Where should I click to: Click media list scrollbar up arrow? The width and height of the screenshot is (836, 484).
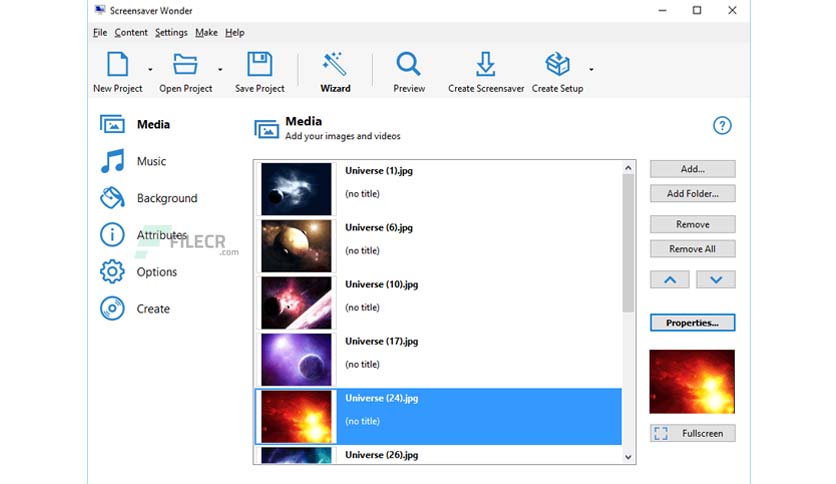point(628,168)
